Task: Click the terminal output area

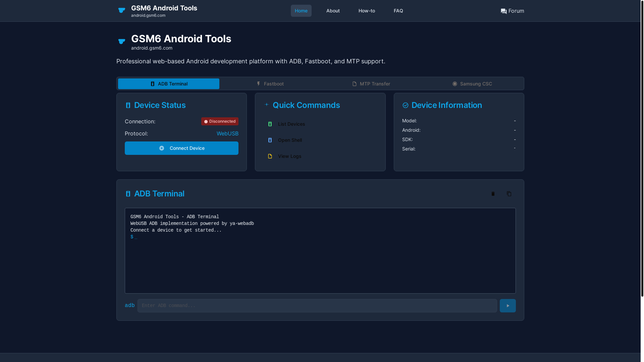Action: coord(320,251)
